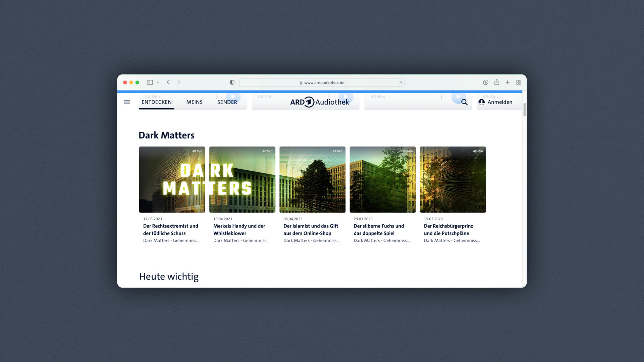This screenshot has height=362, width=644.
Task: Open the Dark Matters section heading
Action: pyautogui.click(x=166, y=135)
